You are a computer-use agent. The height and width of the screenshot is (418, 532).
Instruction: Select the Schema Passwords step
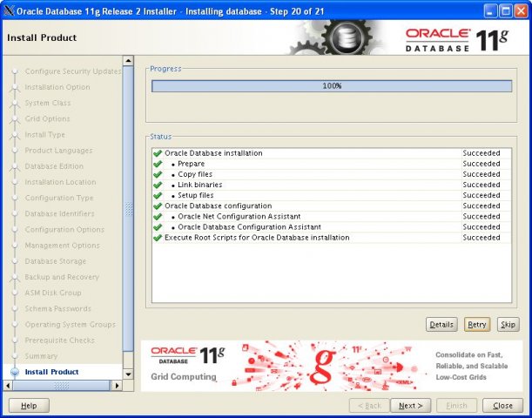pyautogui.click(x=57, y=309)
